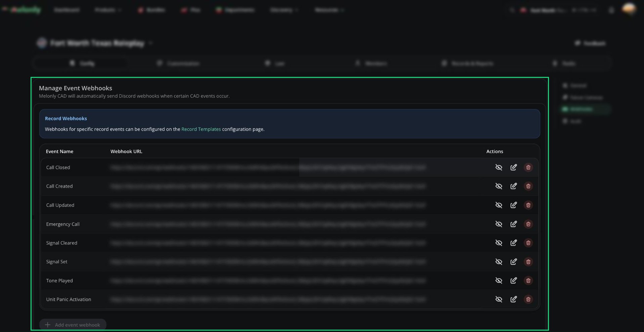Delete the Call Created webhook
The image size is (644, 332).
[x=528, y=186]
